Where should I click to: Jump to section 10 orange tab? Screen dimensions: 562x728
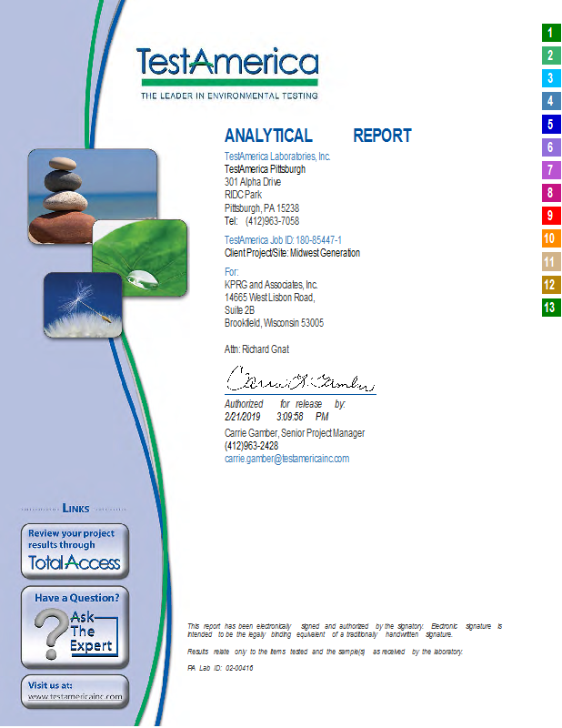pyautogui.click(x=551, y=239)
